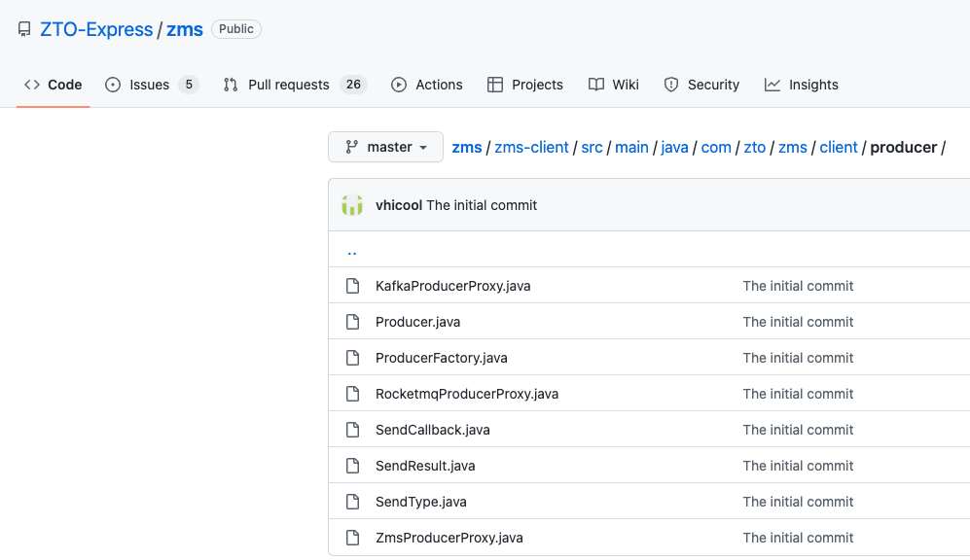Open RocketmqProducerProxy.java
This screenshot has height=560, width=970.
click(466, 394)
